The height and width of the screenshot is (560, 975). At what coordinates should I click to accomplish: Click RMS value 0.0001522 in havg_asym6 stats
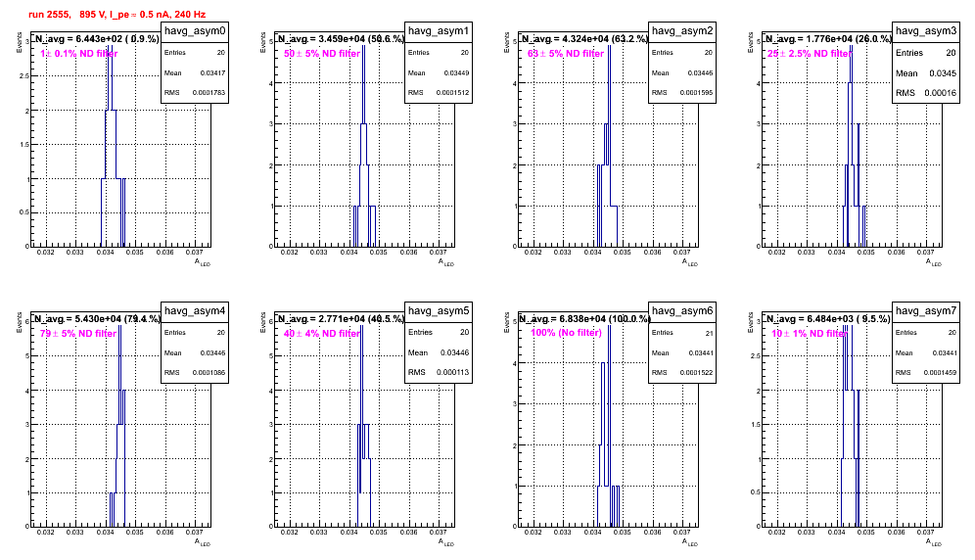click(696, 373)
